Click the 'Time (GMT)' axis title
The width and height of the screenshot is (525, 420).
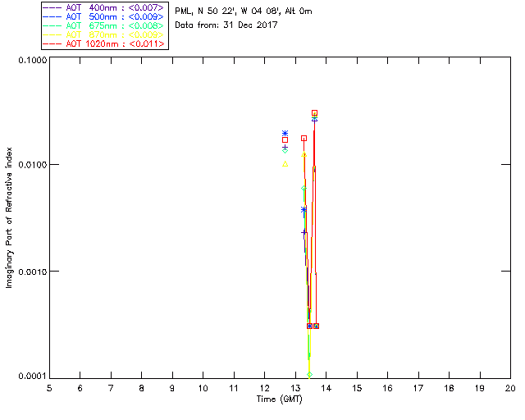(x=280, y=399)
